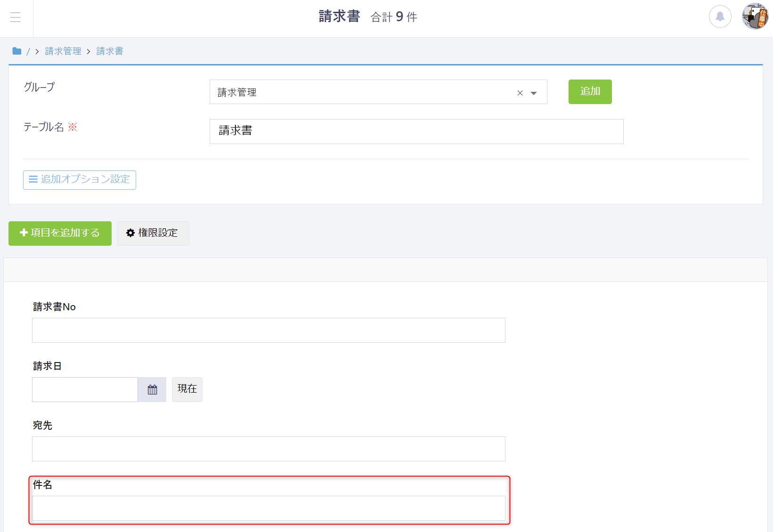Open the calendar picker for 請求日
Viewport: 773px width, 532px height.
tap(152, 389)
